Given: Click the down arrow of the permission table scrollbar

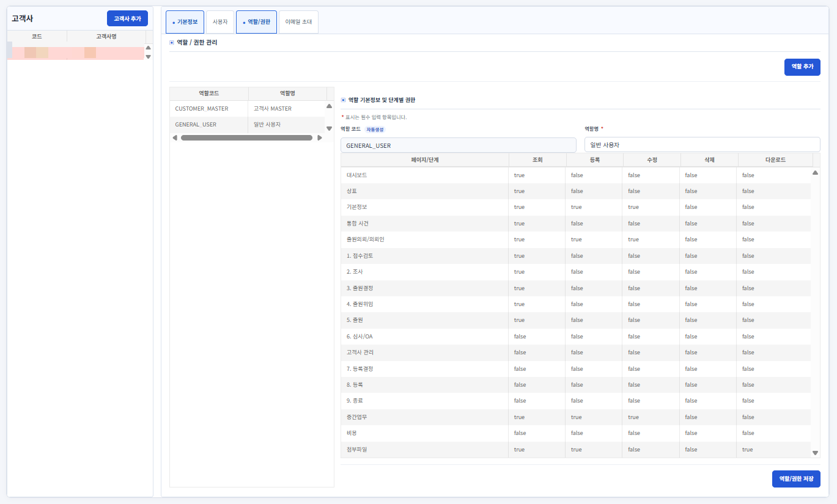Looking at the screenshot, I should pyautogui.click(x=815, y=453).
